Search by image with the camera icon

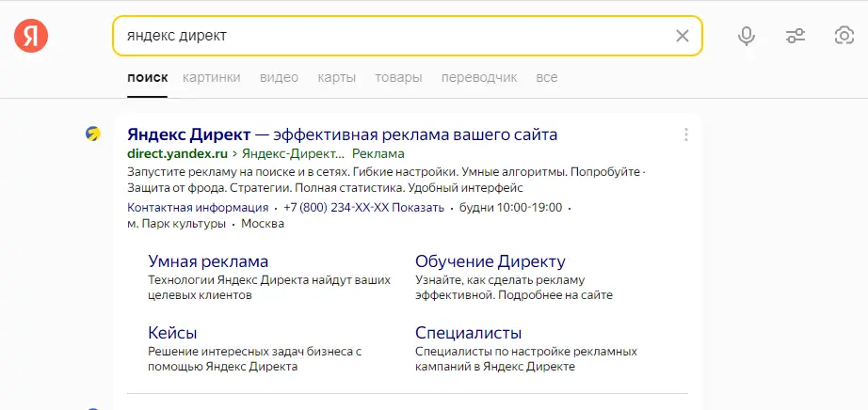click(844, 36)
